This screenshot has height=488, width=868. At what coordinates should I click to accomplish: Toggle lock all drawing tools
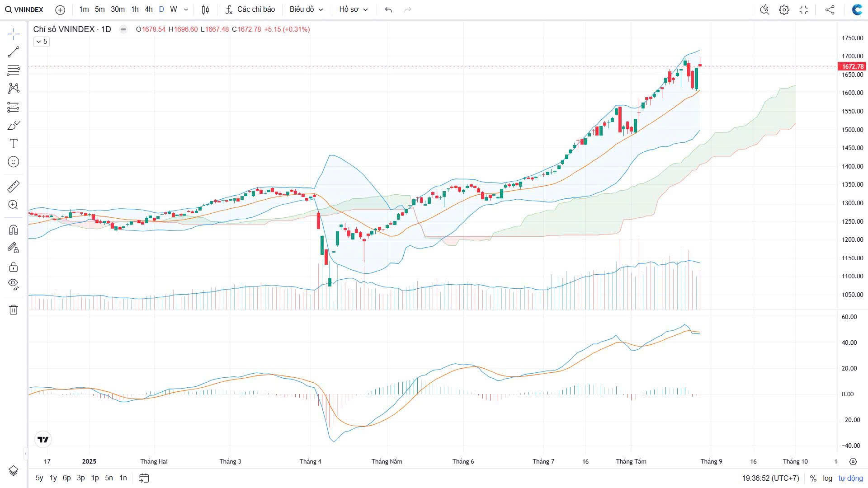[14, 267]
